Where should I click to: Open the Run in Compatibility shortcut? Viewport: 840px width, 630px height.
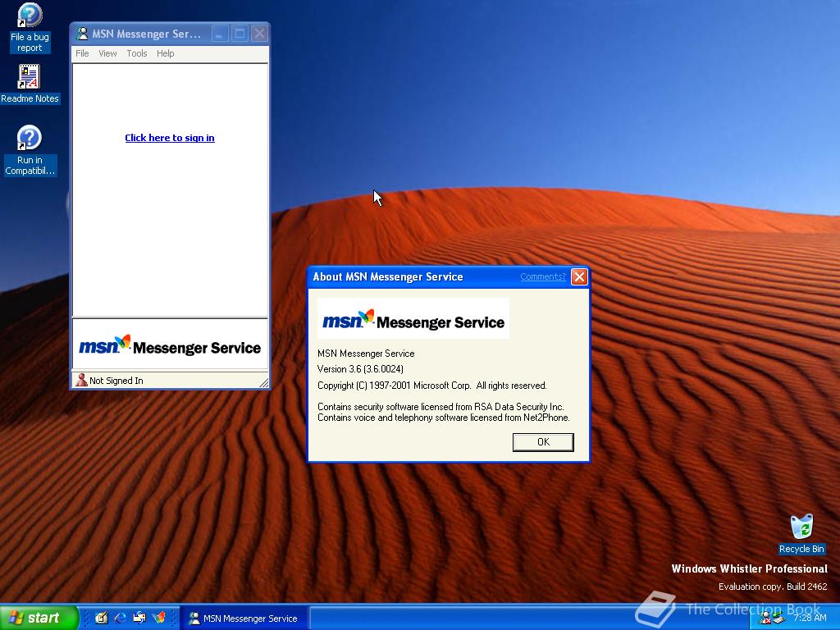30,151
